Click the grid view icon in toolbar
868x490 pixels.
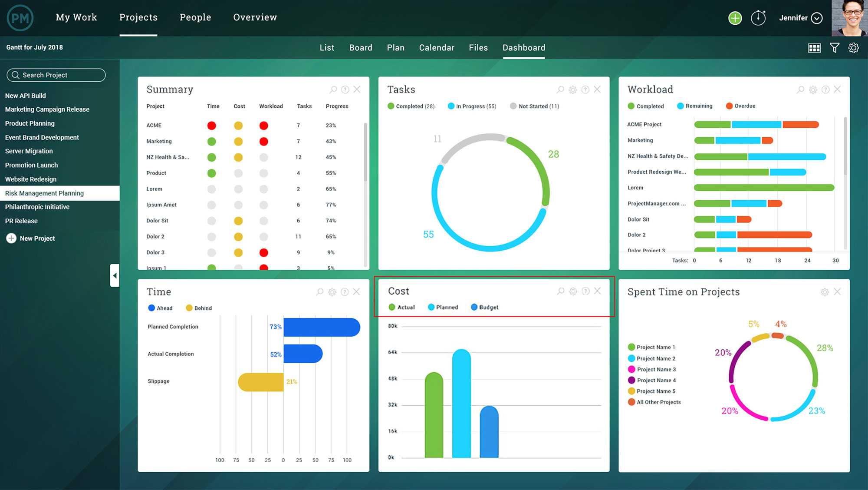click(814, 47)
